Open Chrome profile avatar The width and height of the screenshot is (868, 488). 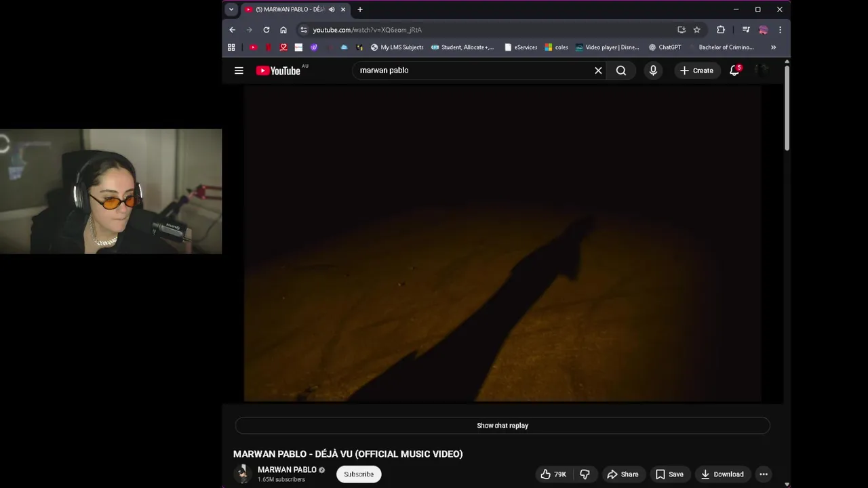[x=764, y=30]
